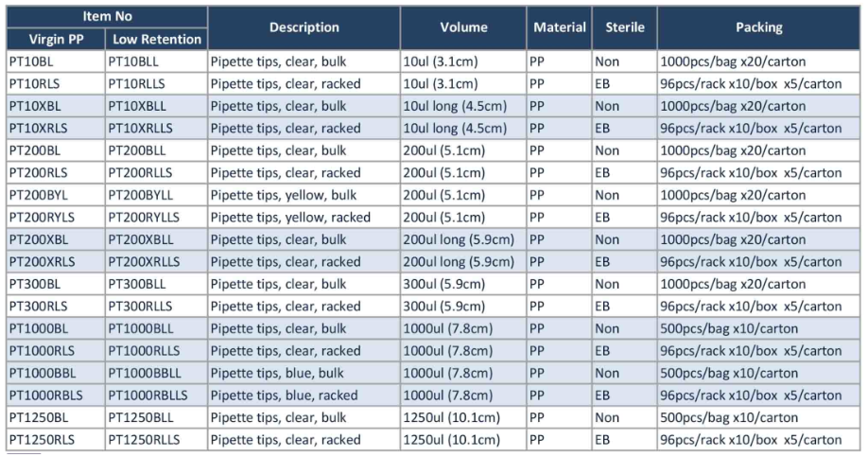This screenshot has width=868, height=457.
Task: Select the Packing column header
Action: (x=758, y=28)
